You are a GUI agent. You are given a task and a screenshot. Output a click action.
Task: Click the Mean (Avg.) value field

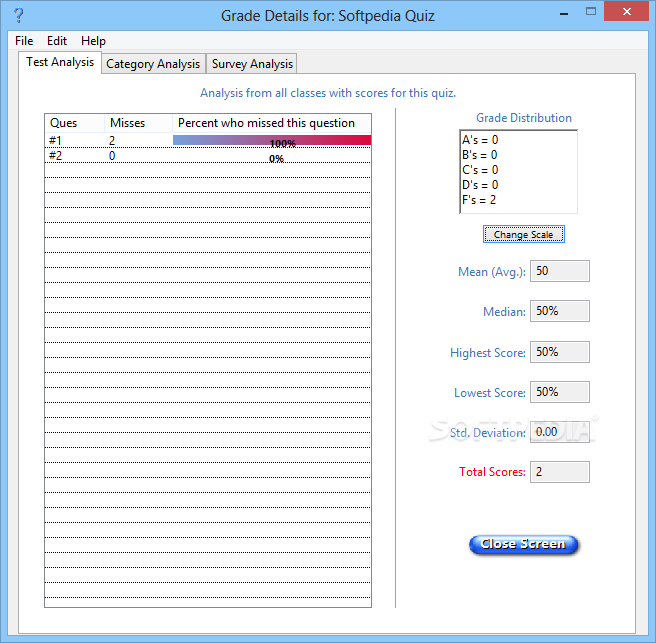click(x=559, y=271)
